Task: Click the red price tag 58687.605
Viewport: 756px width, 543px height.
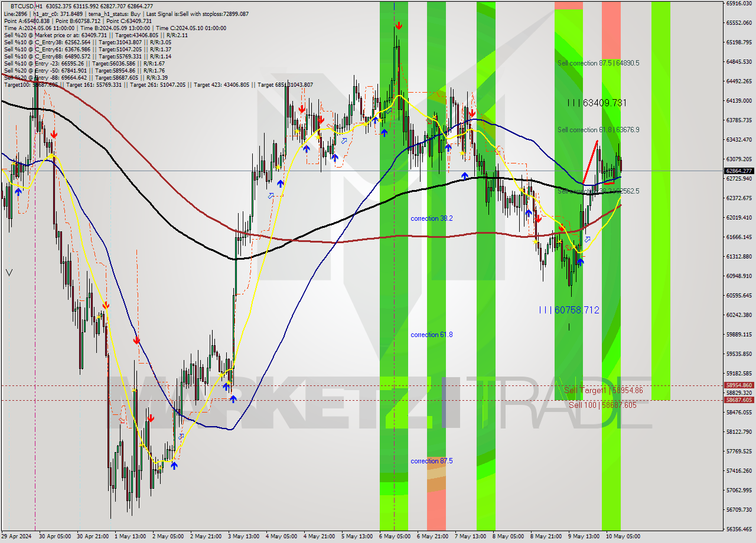Action: 738,400
